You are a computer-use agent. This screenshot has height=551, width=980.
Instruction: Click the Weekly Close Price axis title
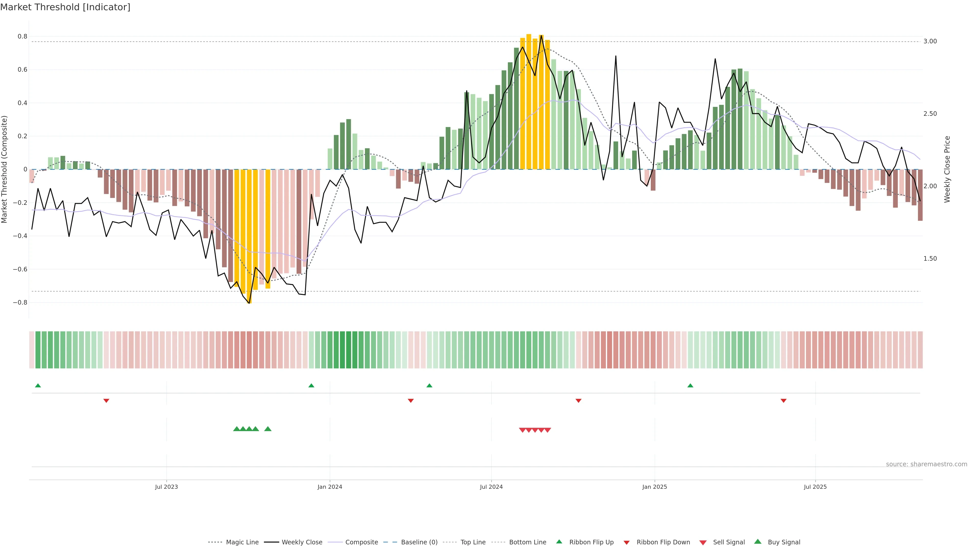pyautogui.click(x=947, y=169)
